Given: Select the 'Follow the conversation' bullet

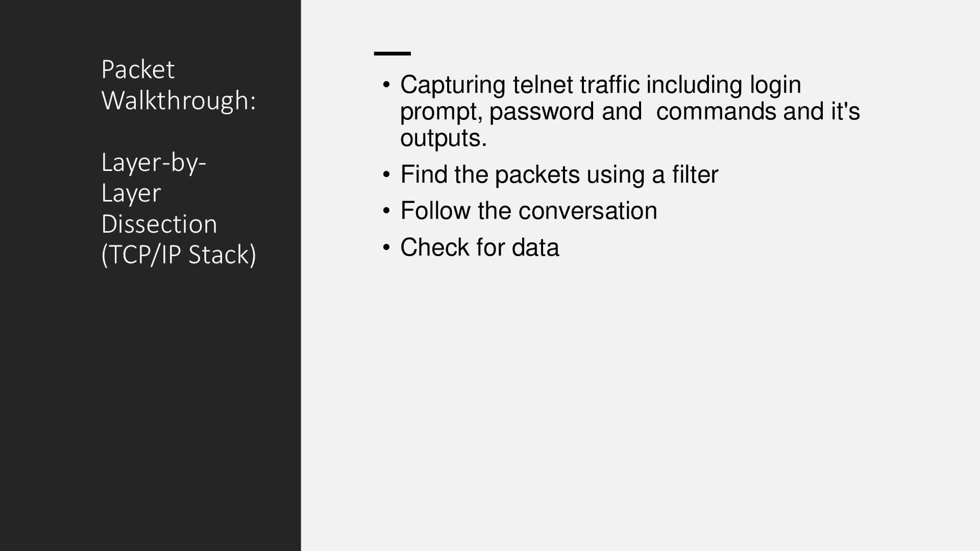Looking at the screenshot, I should point(528,211).
